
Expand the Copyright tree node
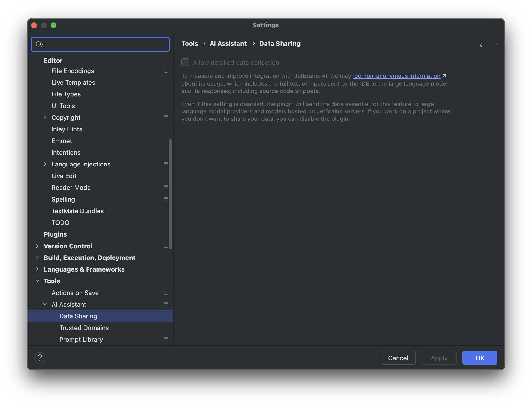45,118
